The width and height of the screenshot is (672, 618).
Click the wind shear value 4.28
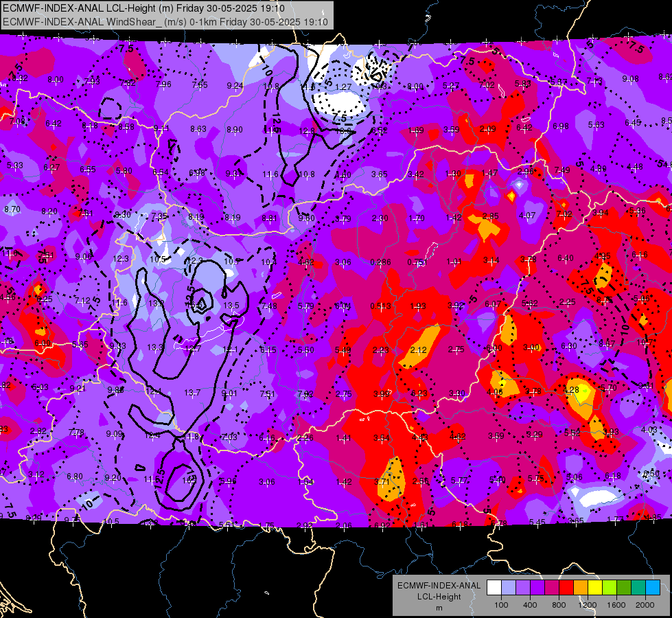point(571,390)
